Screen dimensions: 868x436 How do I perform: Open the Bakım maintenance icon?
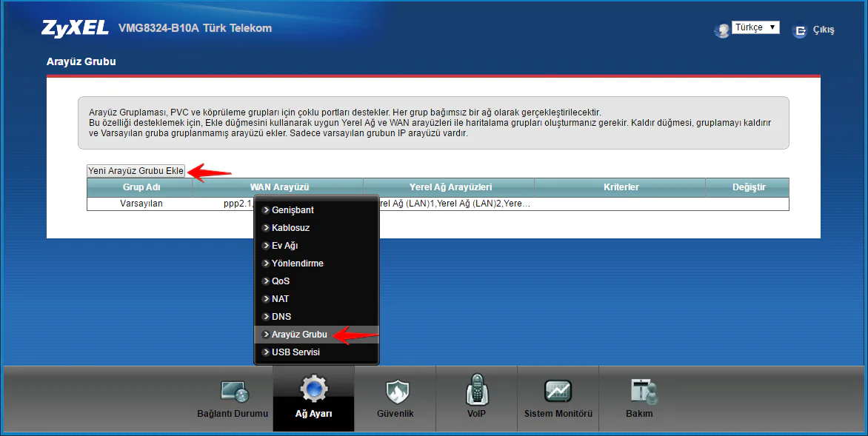click(x=639, y=392)
